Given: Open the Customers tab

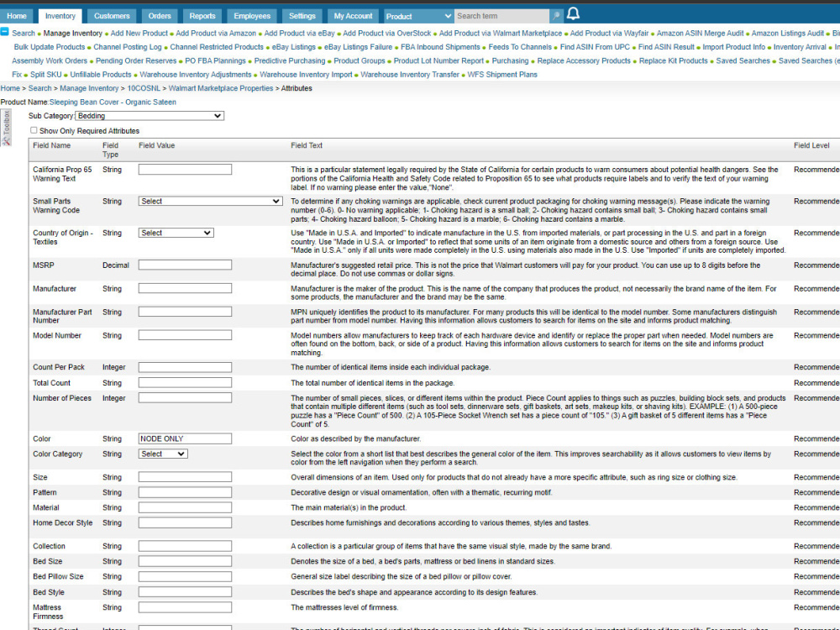Looking at the screenshot, I should 112,16.
